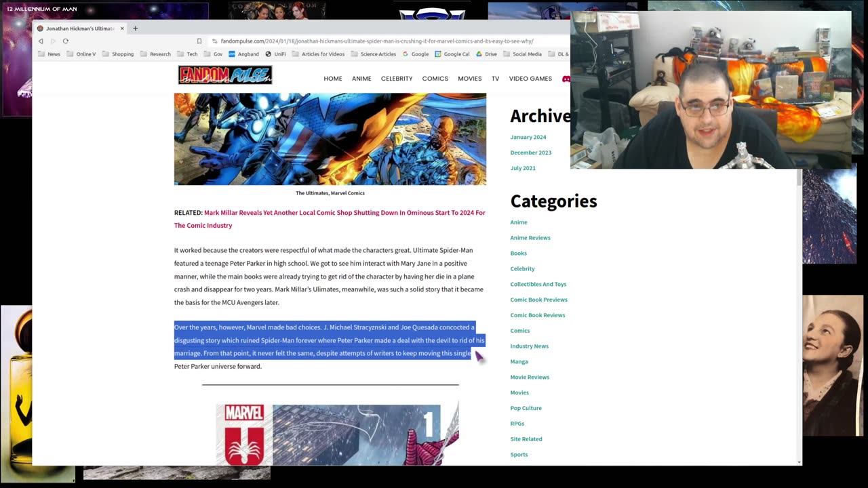Image resolution: width=868 pixels, height=488 pixels.
Task: Open the RPGs category link
Action: pos(517,424)
